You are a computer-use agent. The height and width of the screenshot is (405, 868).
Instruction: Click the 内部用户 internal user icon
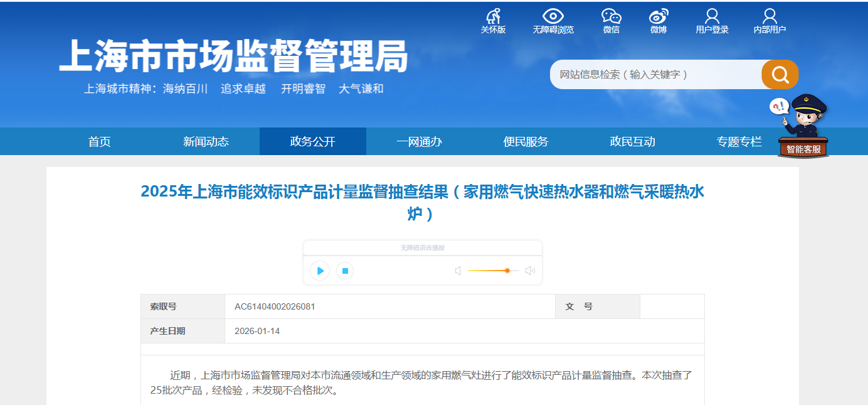pos(770,17)
